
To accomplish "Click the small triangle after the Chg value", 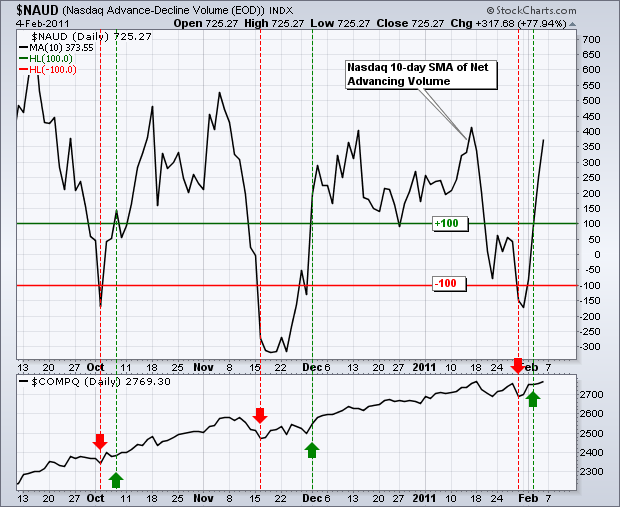I will pyautogui.click(x=573, y=25).
